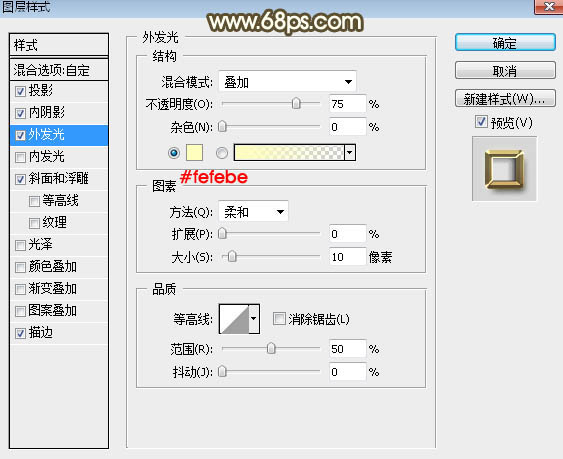Click the 取消 cancel button
The width and height of the screenshot is (563, 459).
pos(505,71)
